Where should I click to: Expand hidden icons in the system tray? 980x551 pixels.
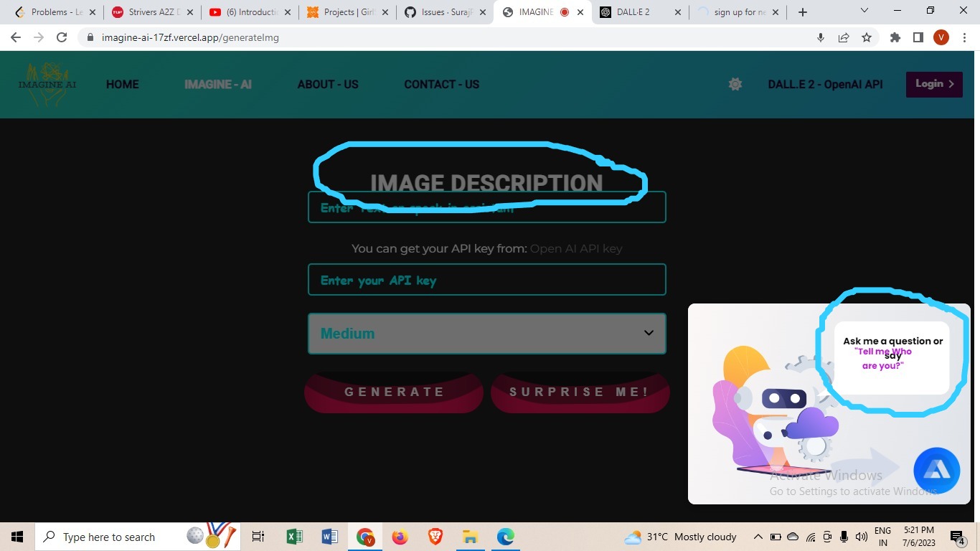coord(758,536)
